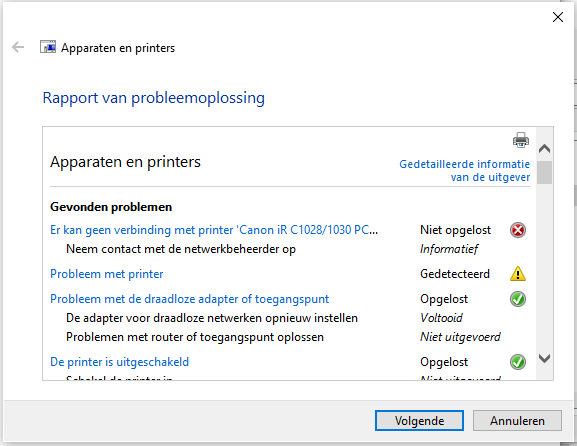577x446 pixels.
Task: Click the back arrow in the header
Action: [x=18, y=47]
